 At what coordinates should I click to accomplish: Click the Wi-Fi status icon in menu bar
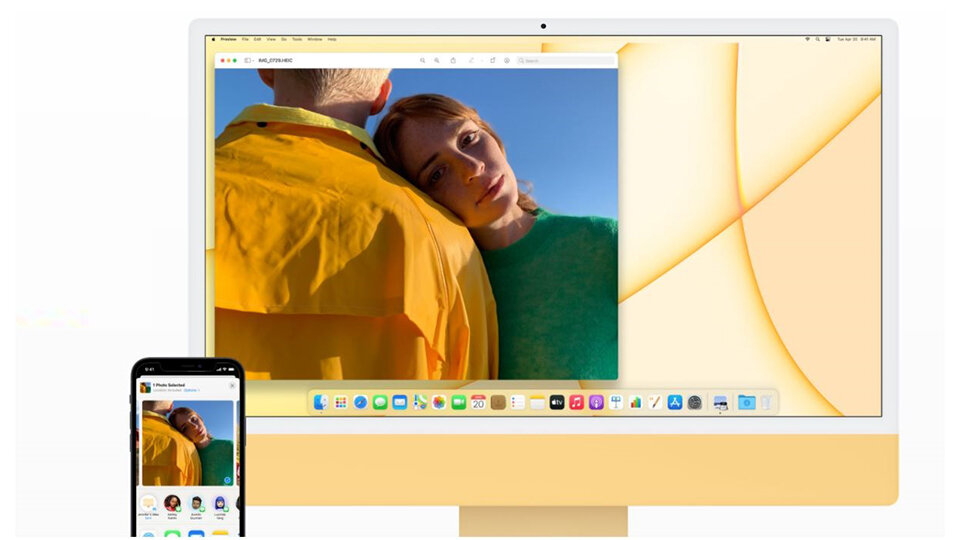[x=808, y=39]
